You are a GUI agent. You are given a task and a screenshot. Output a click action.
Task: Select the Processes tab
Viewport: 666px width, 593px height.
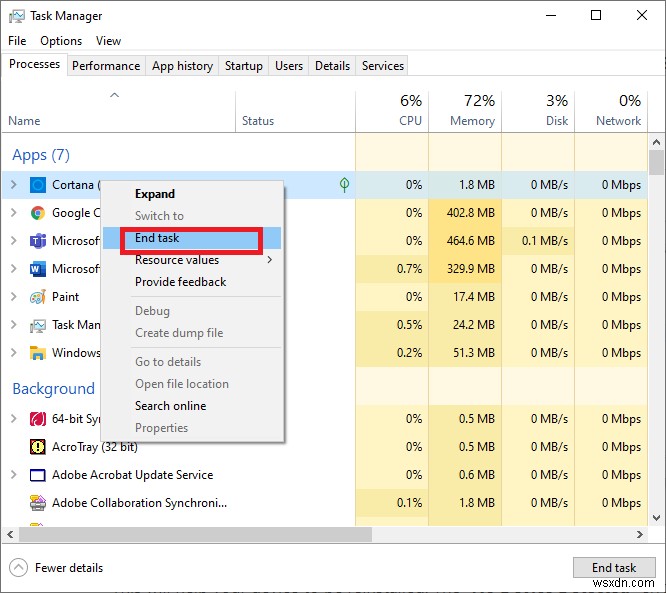[x=34, y=64]
